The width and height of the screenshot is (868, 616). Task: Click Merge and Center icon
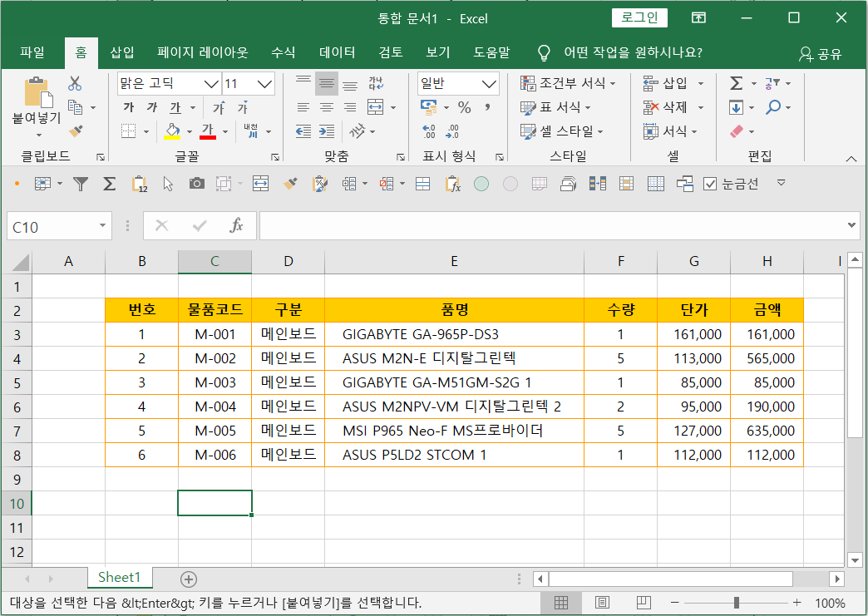375,107
